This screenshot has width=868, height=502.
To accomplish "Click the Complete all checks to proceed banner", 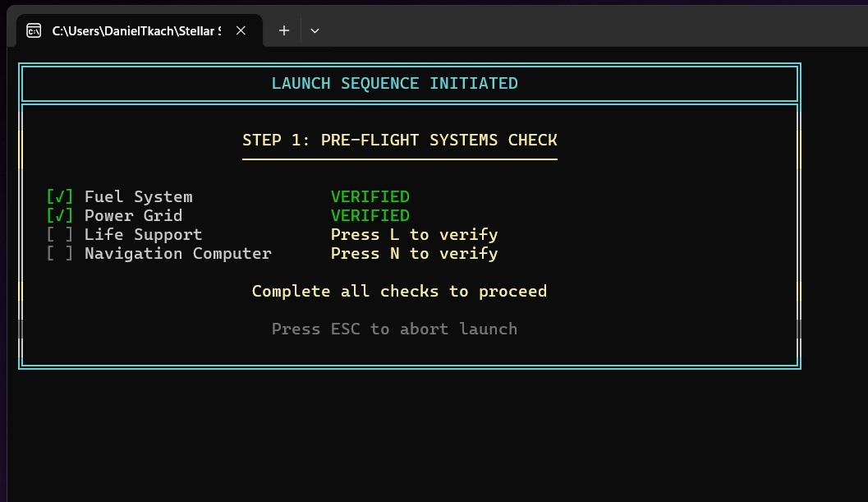I will pyautogui.click(x=399, y=291).
